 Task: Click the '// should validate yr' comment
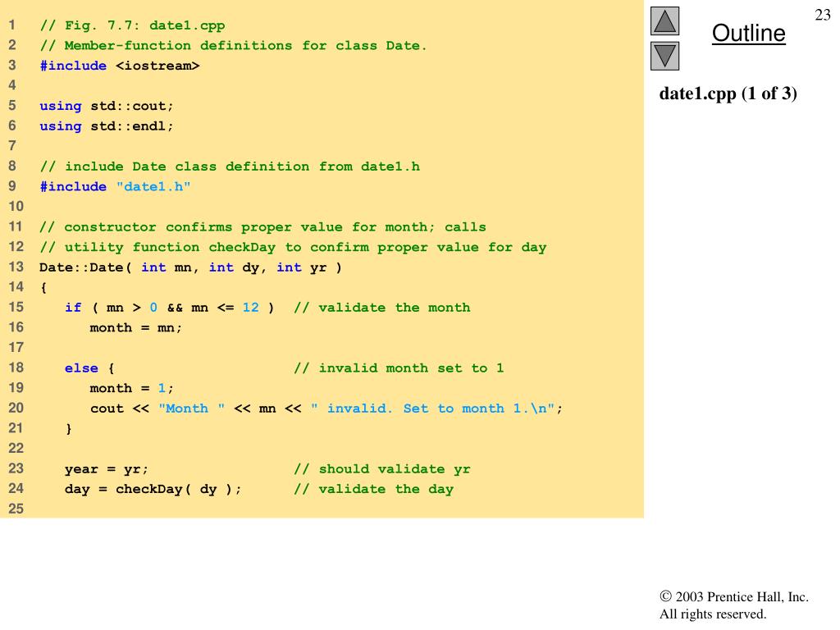pyautogui.click(x=382, y=469)
